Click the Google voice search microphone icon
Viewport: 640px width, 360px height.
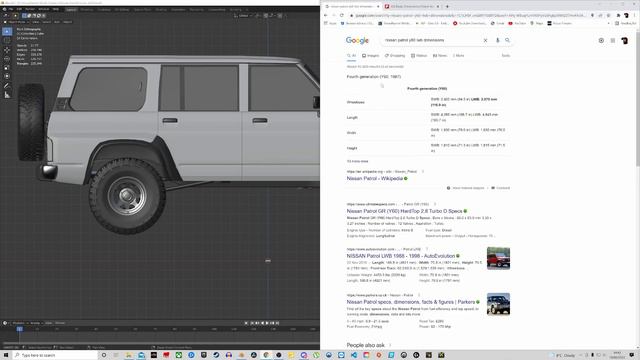click(497, 40)
